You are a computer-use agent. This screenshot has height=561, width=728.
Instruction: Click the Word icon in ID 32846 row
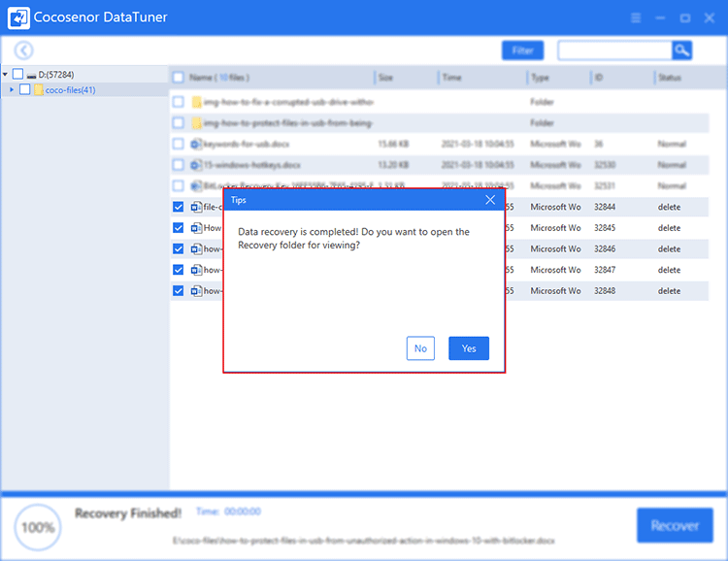pyautogui.click(x=196, y=248)
